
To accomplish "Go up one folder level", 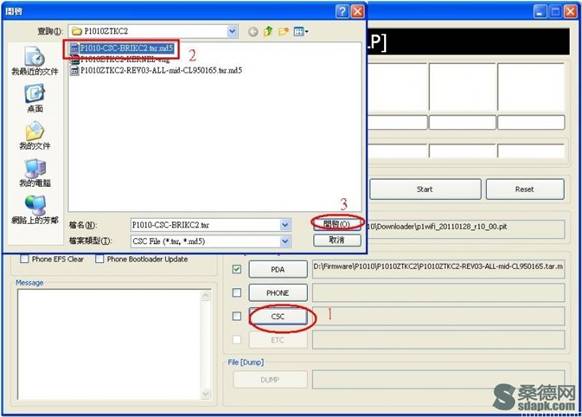I will coord(268,32).
